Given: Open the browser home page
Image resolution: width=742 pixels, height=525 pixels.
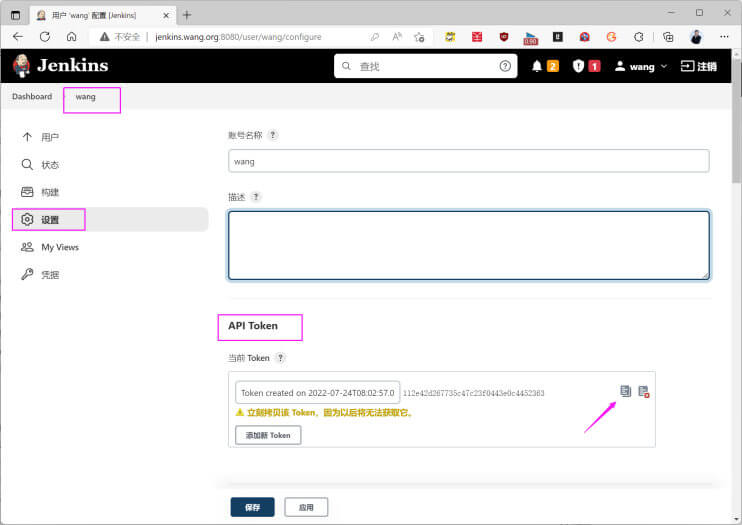Looking at the screenshot, I should (x=71, y=37).
